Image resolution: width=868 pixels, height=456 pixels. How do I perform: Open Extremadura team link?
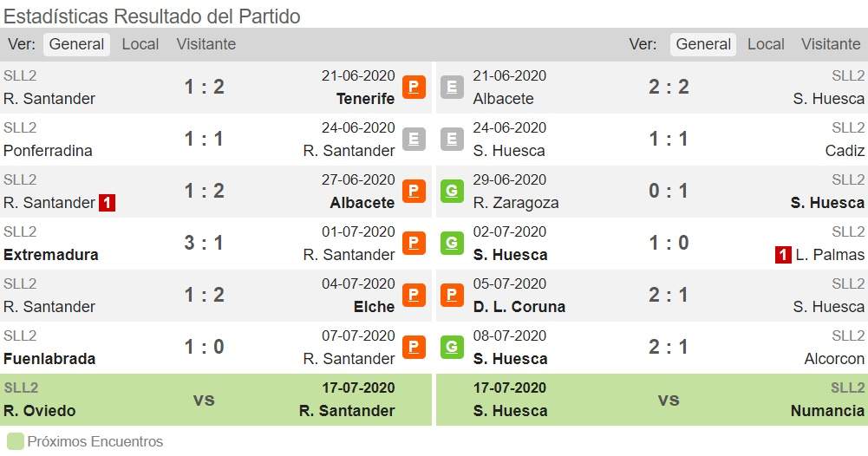point(51,255)
